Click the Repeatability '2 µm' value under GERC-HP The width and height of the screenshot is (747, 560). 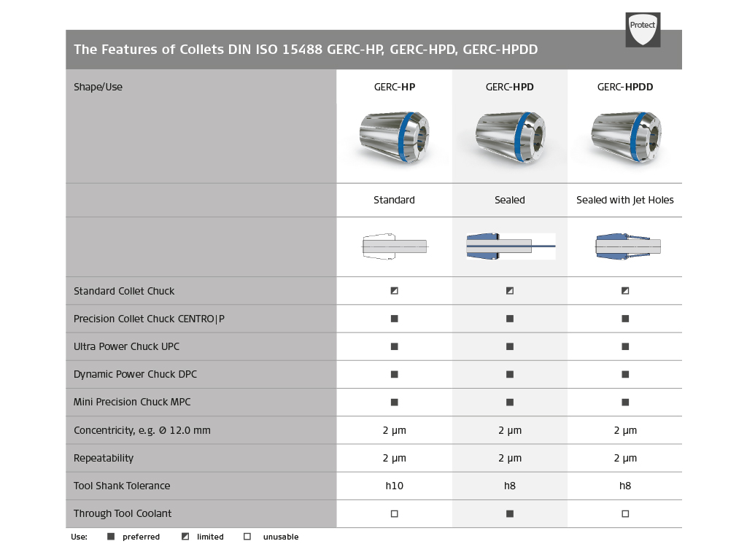point(395,458)
